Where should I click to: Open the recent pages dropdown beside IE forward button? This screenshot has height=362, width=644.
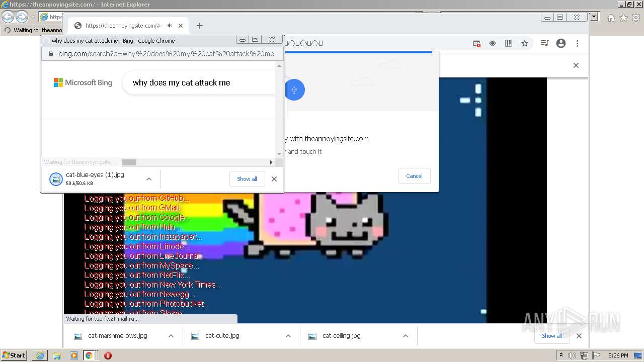[x=33, y=17]
